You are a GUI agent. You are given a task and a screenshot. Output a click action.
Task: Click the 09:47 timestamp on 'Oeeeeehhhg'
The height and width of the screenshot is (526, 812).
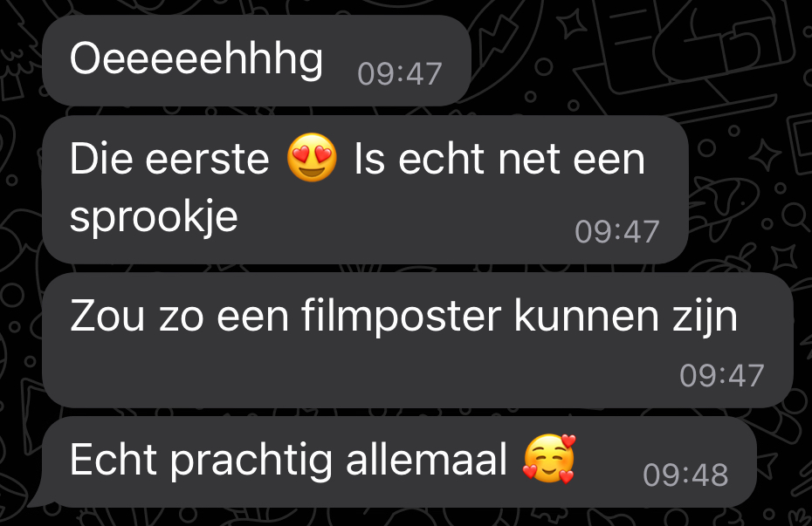(400, 73)
